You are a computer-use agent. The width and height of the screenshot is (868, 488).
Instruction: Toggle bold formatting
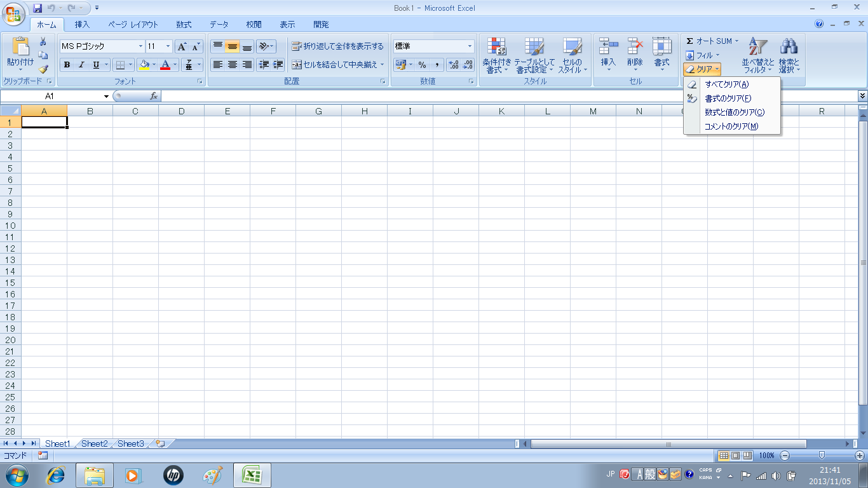[x=67, y=65]
